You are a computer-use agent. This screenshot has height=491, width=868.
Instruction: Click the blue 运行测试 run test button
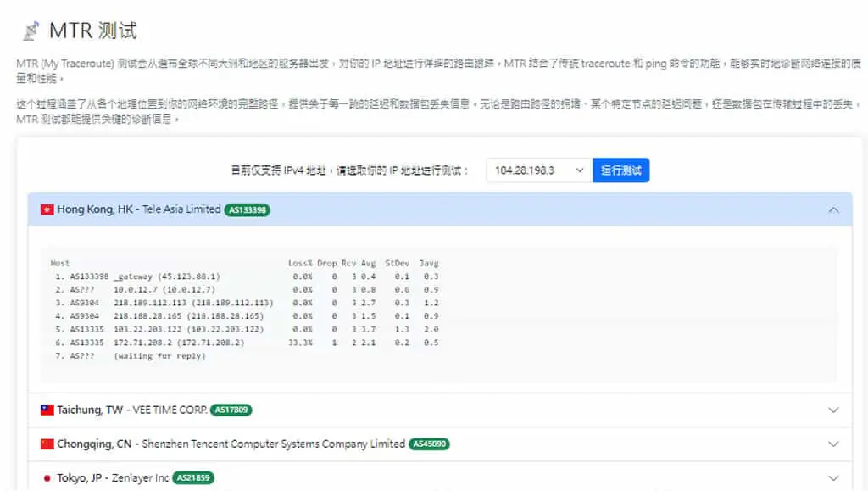(620, 170)
